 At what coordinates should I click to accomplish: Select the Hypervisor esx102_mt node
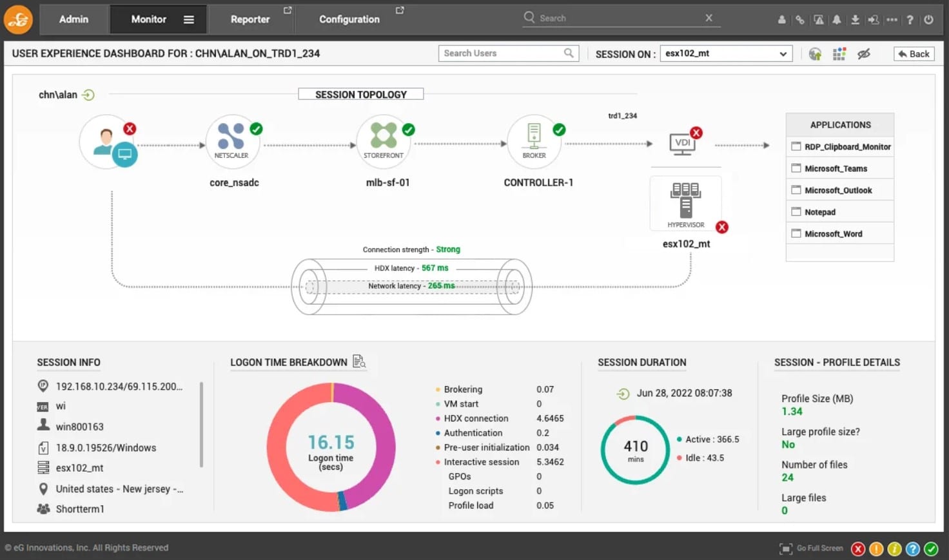(x=686, y=205)
